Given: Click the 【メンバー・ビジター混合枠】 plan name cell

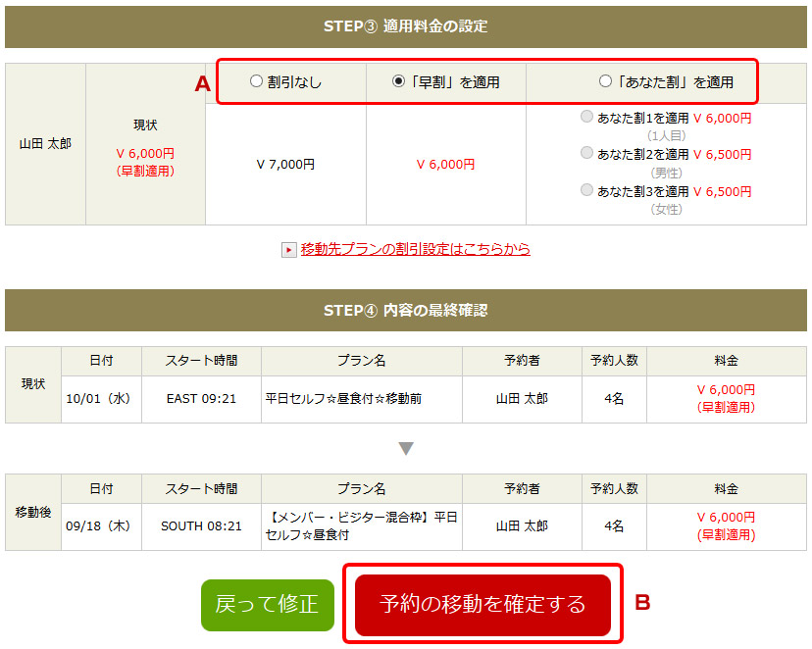Looking at the screenshot, I should pyautogui.click(x=362, y=526).
